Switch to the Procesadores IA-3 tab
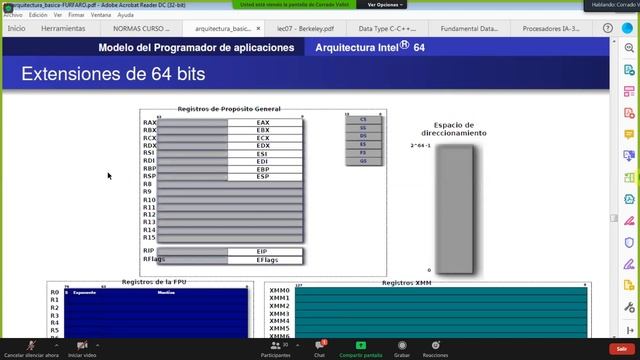This screenshot has height=360, width=640. click(x=551, y=29)
